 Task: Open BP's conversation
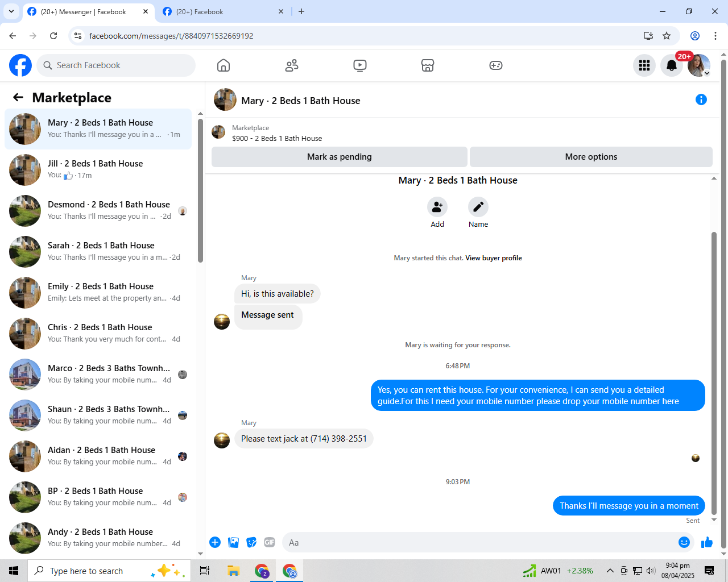(98, 497)
